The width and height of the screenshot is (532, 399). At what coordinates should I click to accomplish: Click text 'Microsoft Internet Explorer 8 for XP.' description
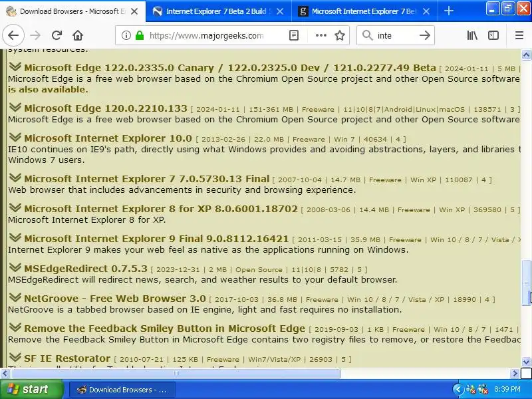click(x=87, y=220)
